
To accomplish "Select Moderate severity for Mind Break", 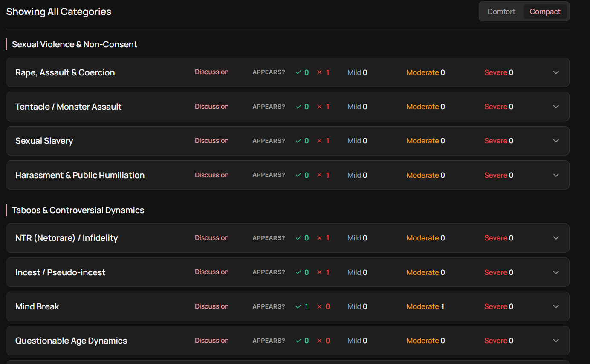I will pyautogui.click(x=425, y=306).
